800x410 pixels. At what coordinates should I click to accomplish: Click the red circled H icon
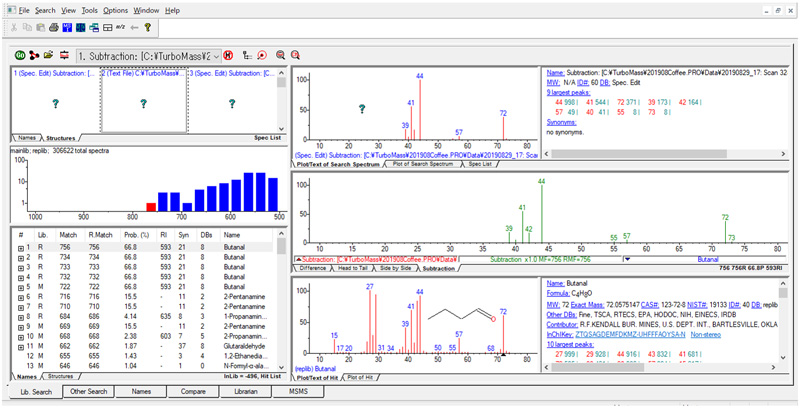tap(229, 55)
